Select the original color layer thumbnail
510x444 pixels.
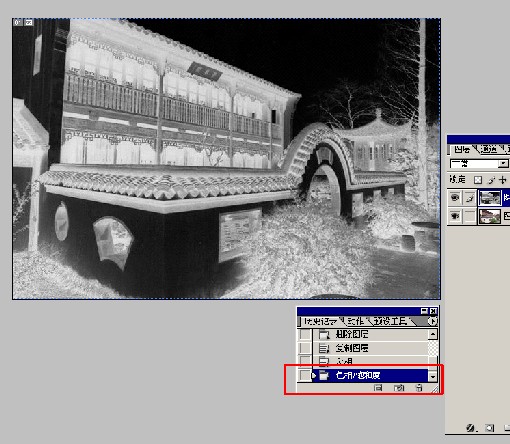click(489, 216)
